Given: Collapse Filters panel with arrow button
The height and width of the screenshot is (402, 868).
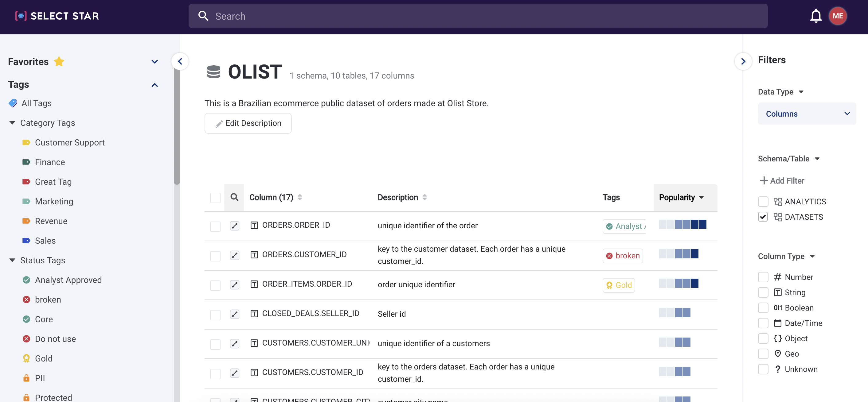Looking at the screenshot, I should 743,62.
